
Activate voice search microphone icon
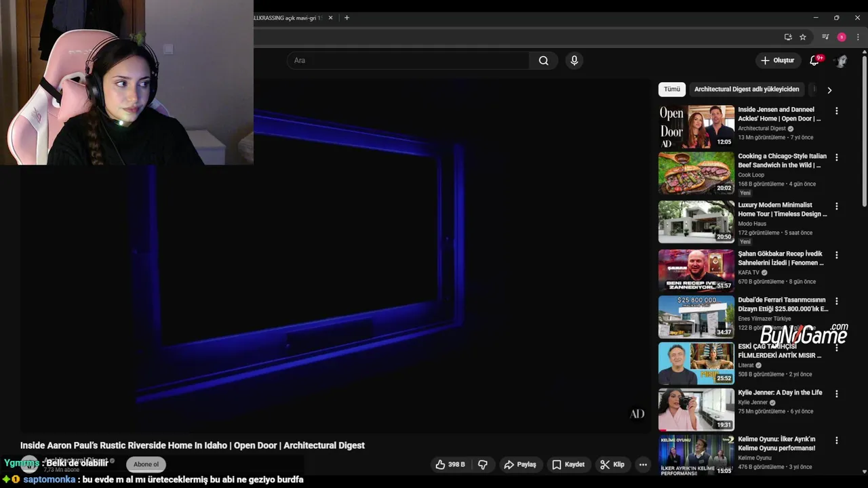[574, 60]
